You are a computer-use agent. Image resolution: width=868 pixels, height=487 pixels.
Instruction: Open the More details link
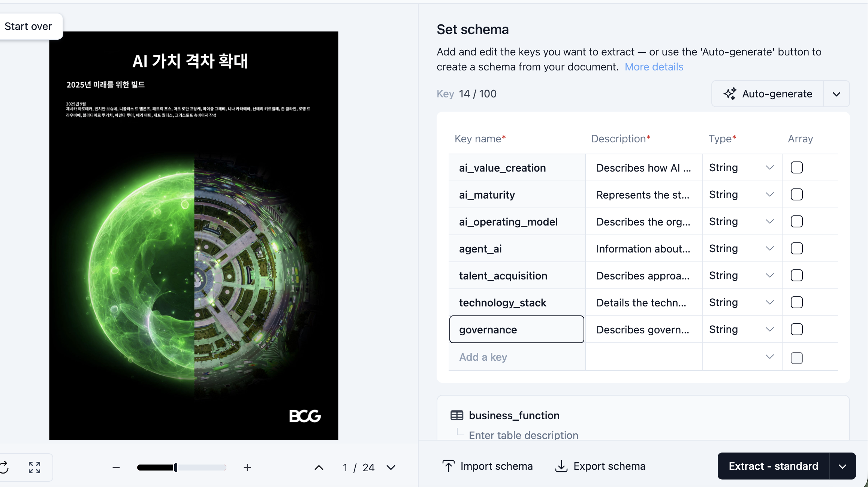(x=654, y=67)
